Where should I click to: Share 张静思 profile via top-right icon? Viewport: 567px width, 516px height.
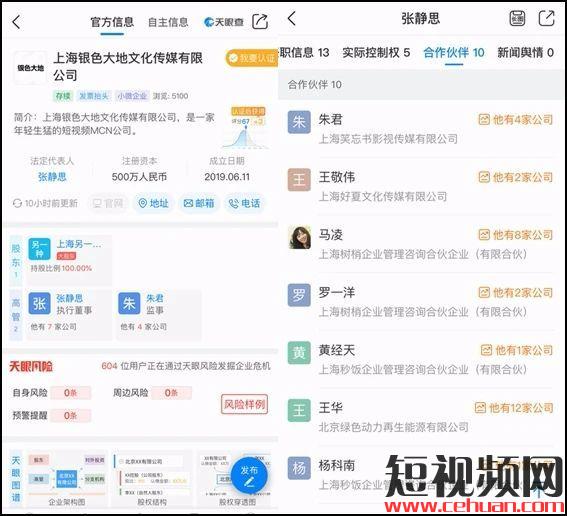pyautogui.click(x=546, y=18)
